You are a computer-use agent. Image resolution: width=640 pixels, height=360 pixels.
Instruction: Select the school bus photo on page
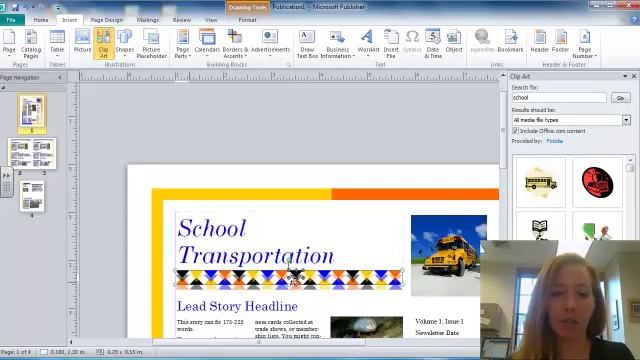coord(449,255)
